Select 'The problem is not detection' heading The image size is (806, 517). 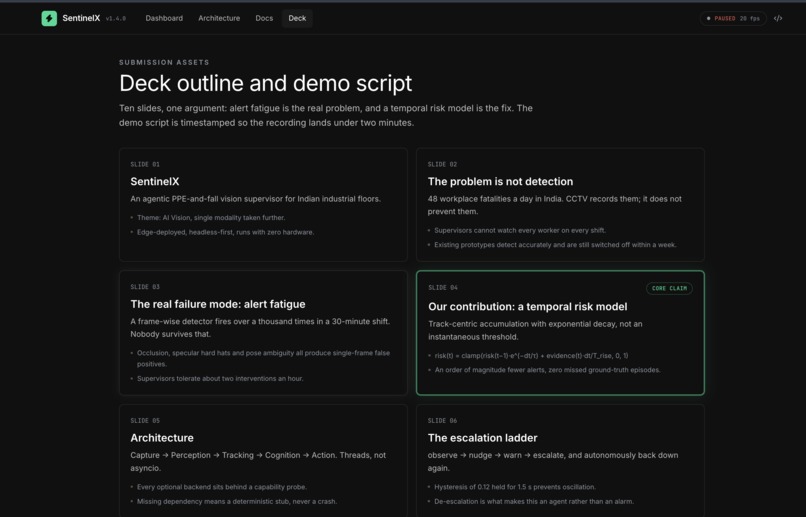(x=500, y=181)
